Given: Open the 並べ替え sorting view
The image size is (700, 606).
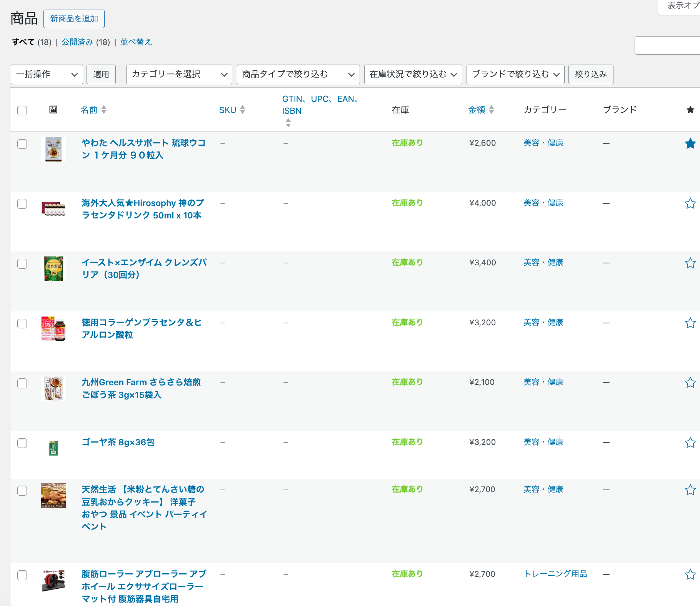Looking at the screenshot, I should (136, 42).
